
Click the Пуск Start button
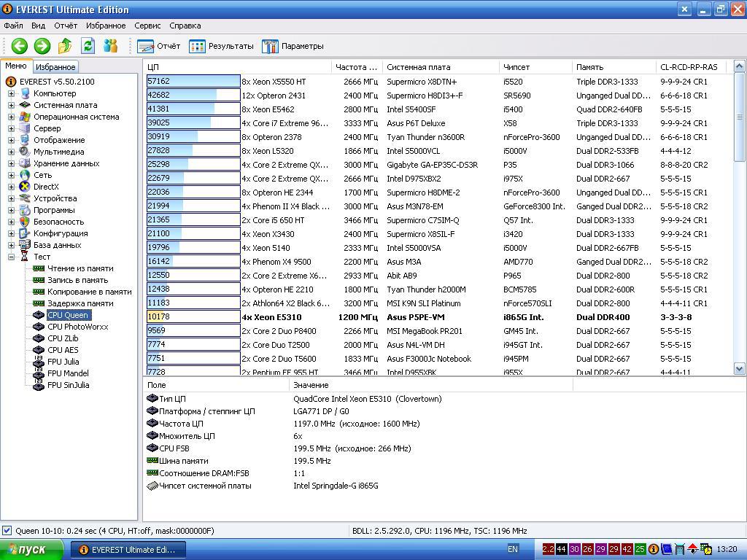coord(31,550)
